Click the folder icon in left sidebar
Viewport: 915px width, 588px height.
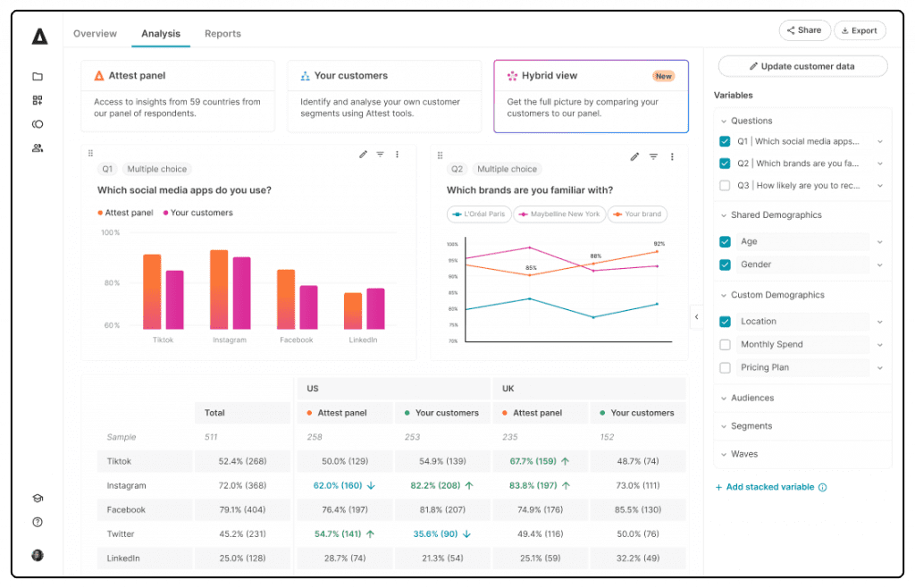(x=38, y=77)
